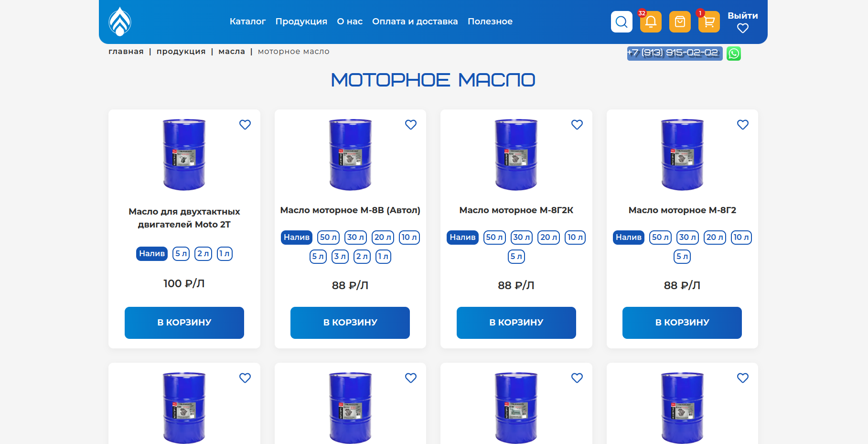The width and height of the screenshot is (868, 444).
Task: Select Налив option for Moto 2T oil
Action: (x=152, y=254)
